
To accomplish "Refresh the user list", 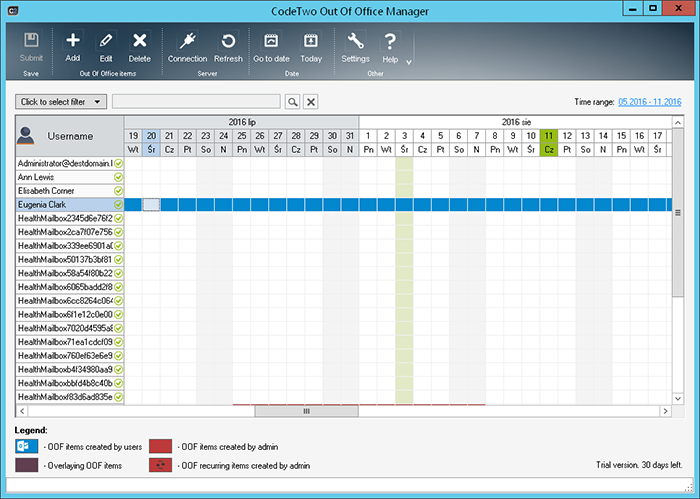I will point(228,47).
